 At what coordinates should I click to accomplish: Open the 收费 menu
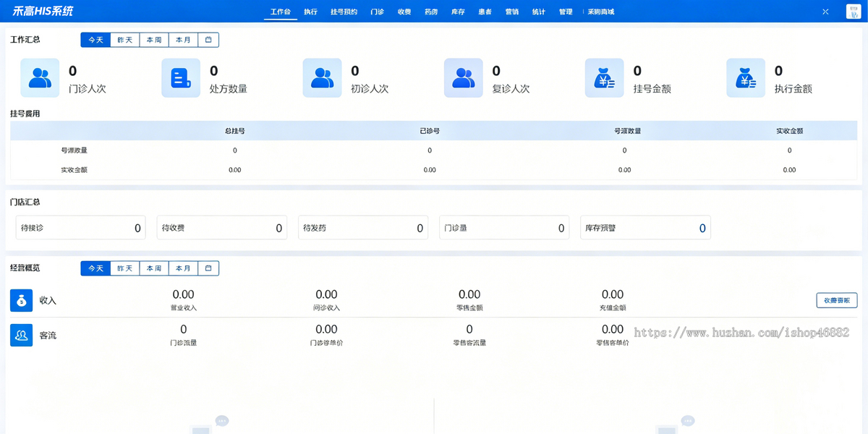404,12
